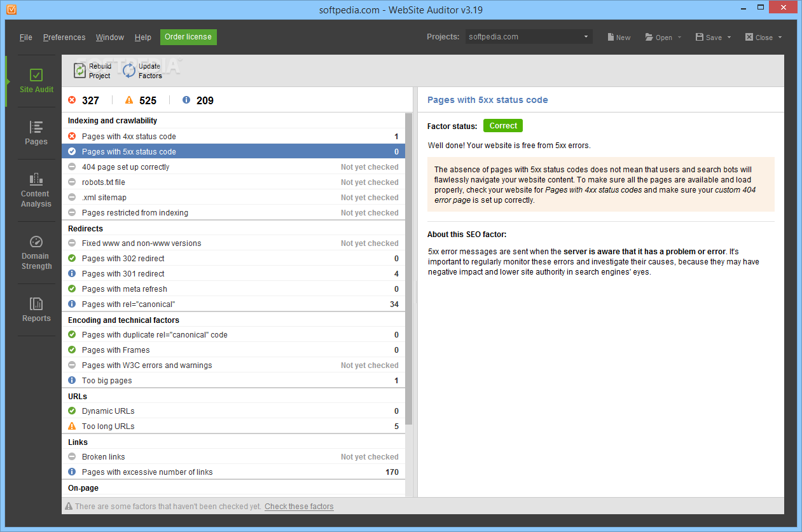Open the File menu

(26, 38)
